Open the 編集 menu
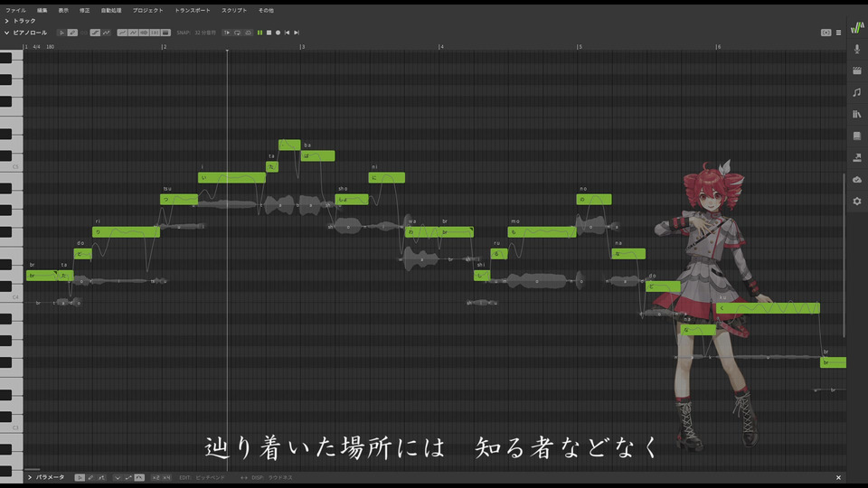The height and width of the screenshot is (488, 868). click(x=42, y=10)
